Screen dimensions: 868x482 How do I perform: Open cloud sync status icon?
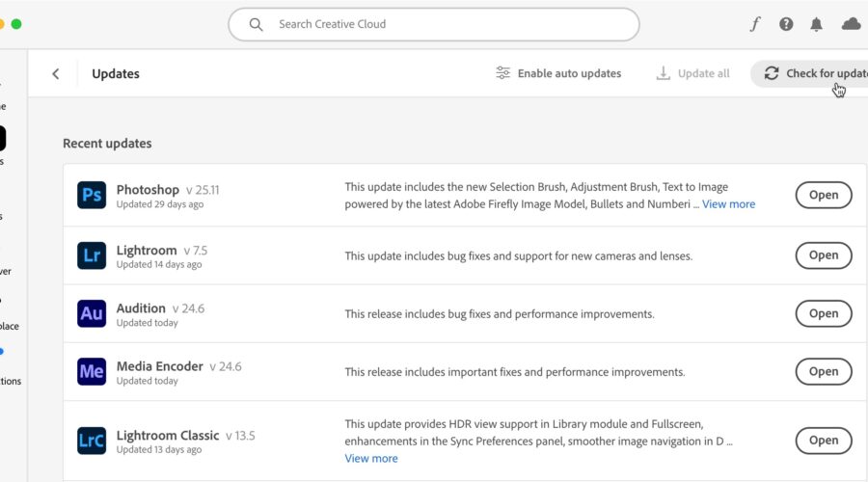pos(851,24)
